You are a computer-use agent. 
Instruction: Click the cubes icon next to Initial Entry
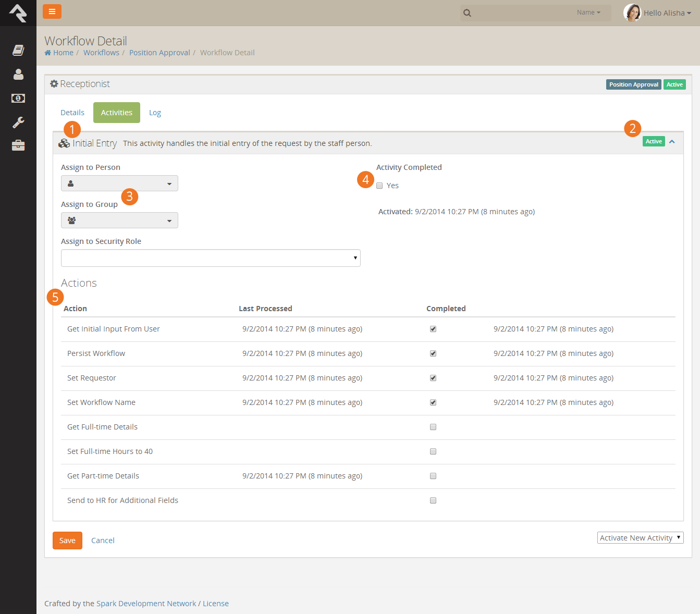click(x=64, y=143)
